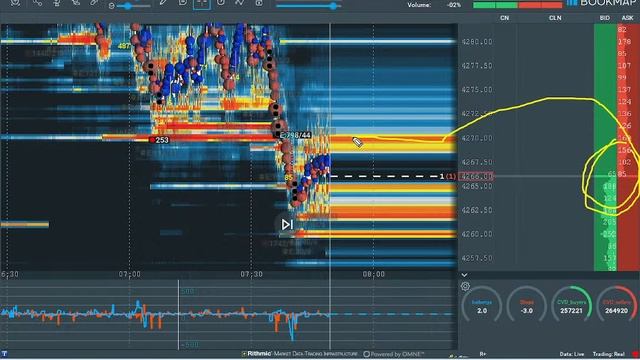Click the second gauge showing -3.0
This screenshot has height=360, width=640.
point(527,304)
